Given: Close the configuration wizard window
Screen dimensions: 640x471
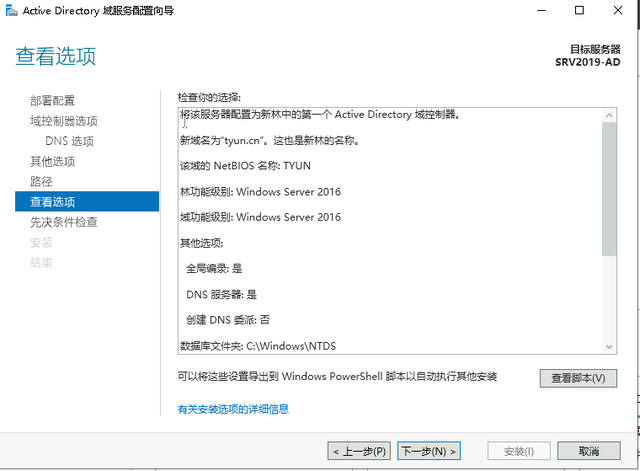Looking at the screenshot, I should coord(618,11).
